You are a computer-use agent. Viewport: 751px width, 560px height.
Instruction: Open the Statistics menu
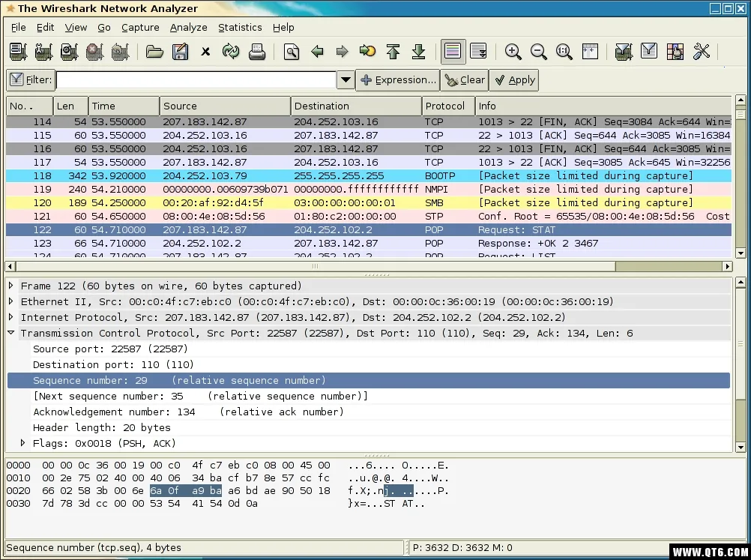(x=239, y=27)
